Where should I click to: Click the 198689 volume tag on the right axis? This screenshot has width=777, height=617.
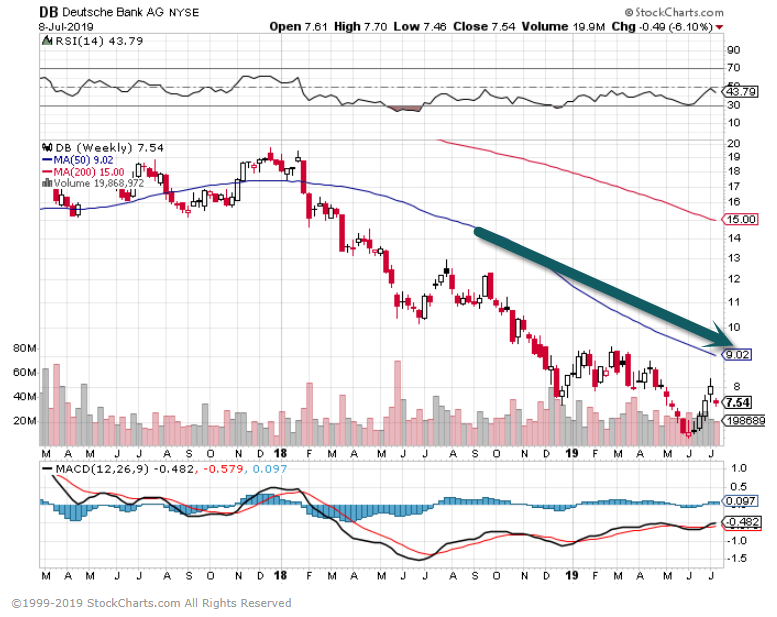point(745,421)
